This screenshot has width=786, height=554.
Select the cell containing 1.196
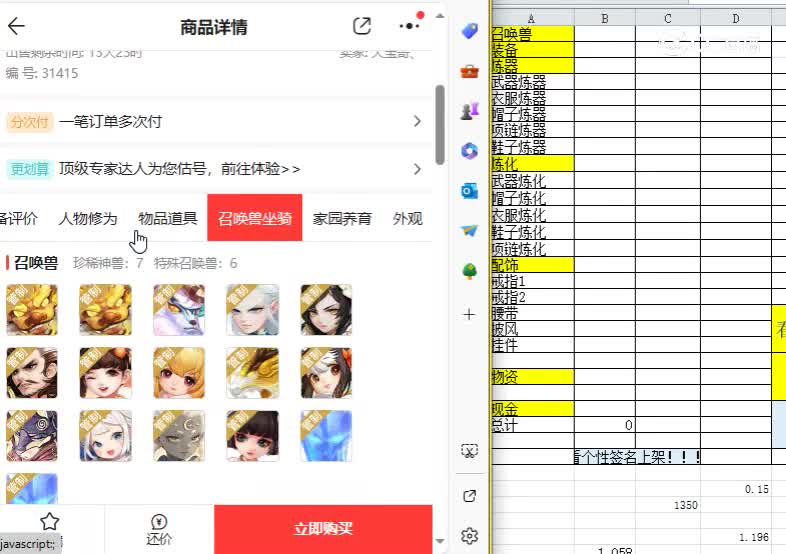pos(736,537)
